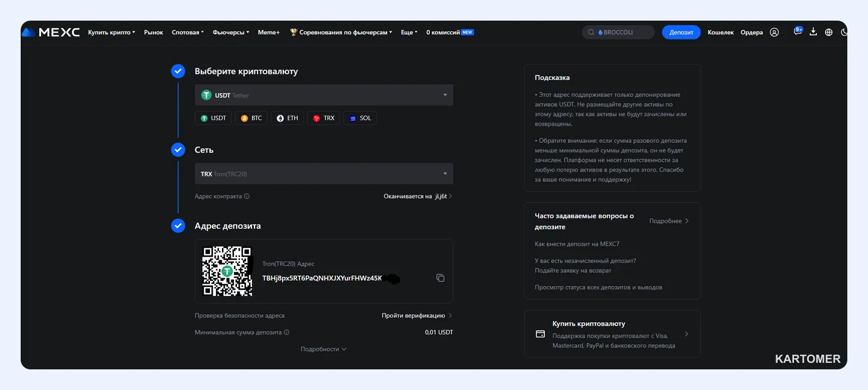Click the deposit QR code

[x=227, y=271]
